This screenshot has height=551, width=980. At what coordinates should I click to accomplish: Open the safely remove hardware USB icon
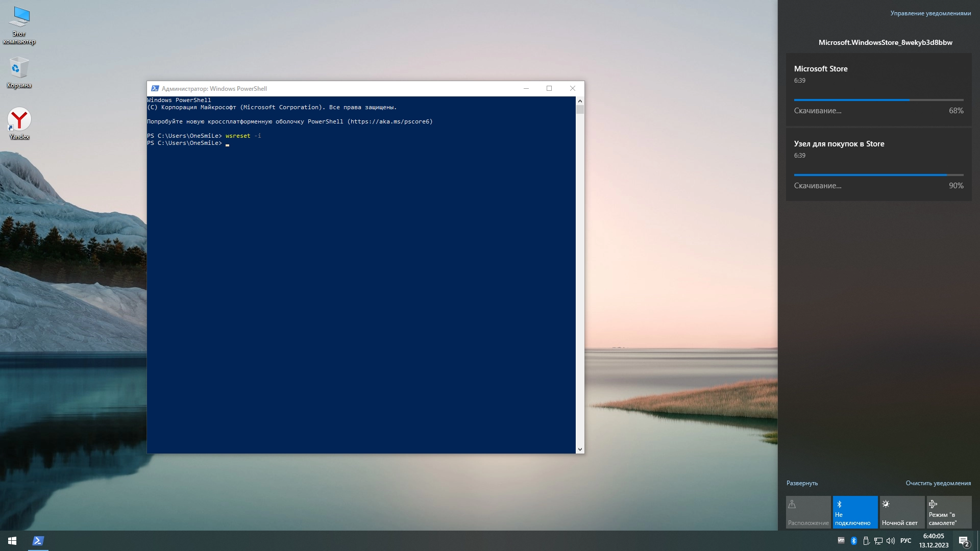tap(866, 541)
